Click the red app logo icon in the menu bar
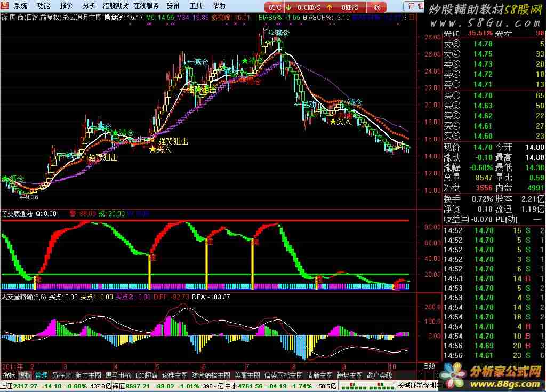The height and width of the screenshot is (392, 546). tap(4, 5)
